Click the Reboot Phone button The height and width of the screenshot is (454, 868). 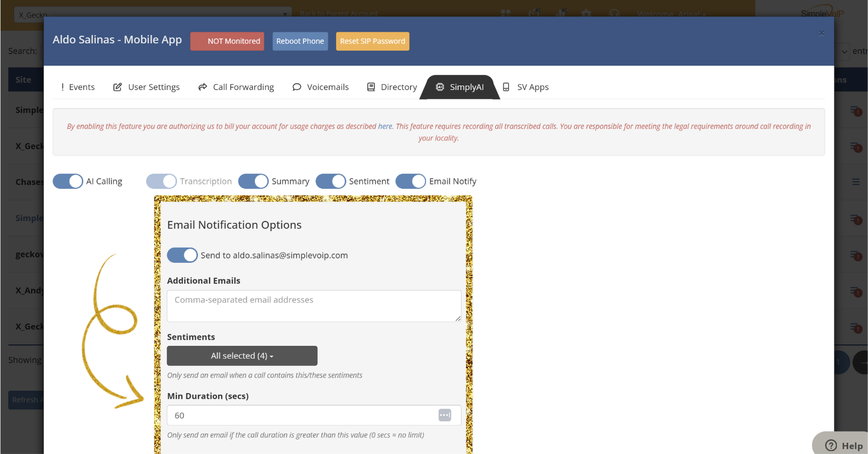300,41
